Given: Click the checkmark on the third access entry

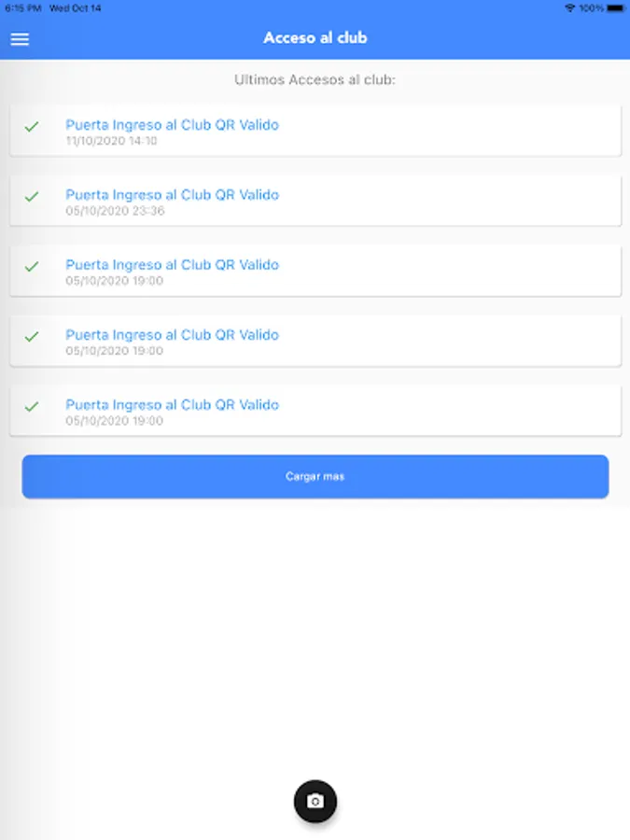Looking at the screenshot, I should coord(32,266).
